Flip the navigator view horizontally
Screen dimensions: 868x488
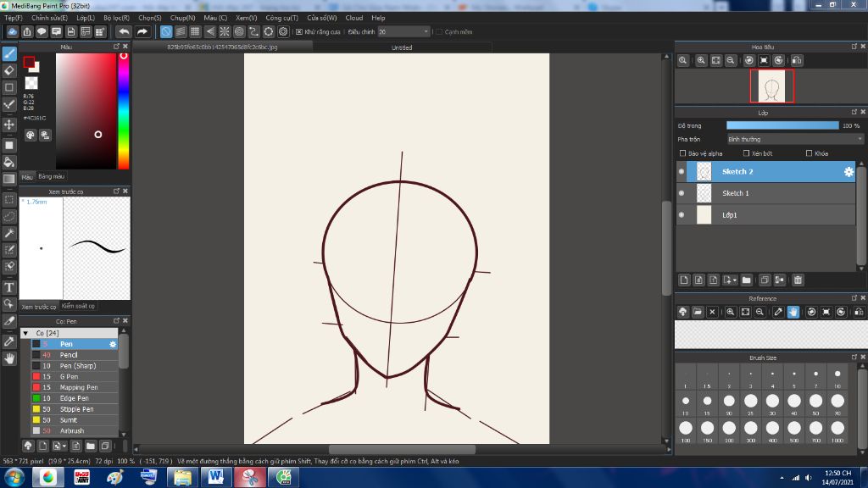pos(797,60)
